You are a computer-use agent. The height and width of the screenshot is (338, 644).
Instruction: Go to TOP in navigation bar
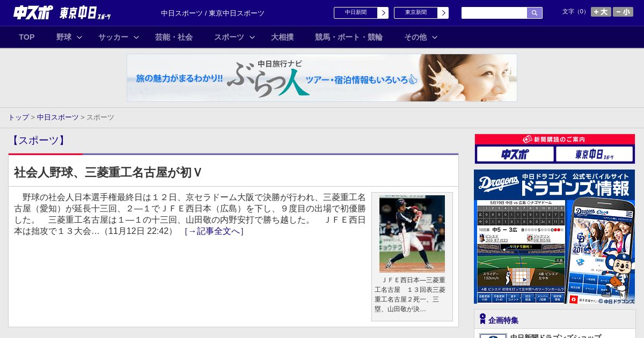(27, 37)
